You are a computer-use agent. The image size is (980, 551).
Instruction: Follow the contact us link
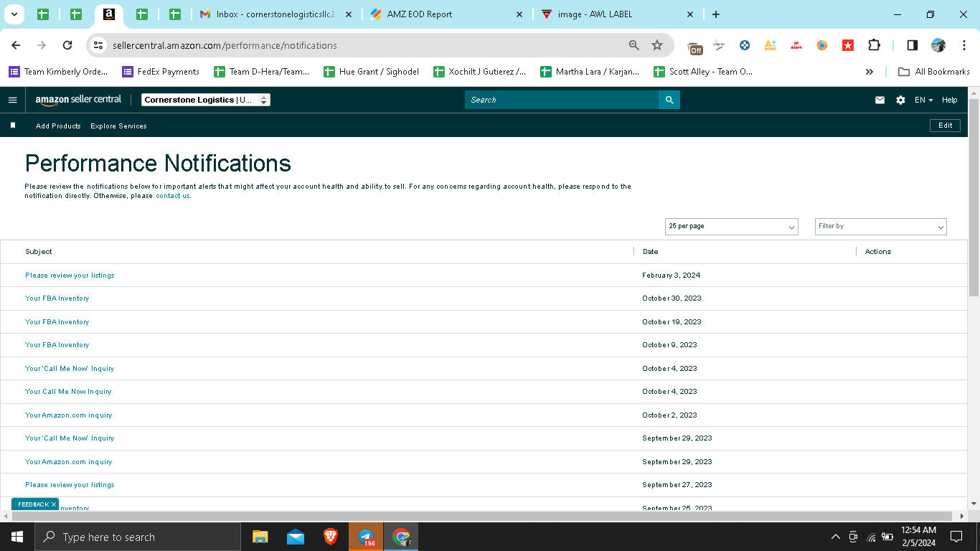[173, 196]
